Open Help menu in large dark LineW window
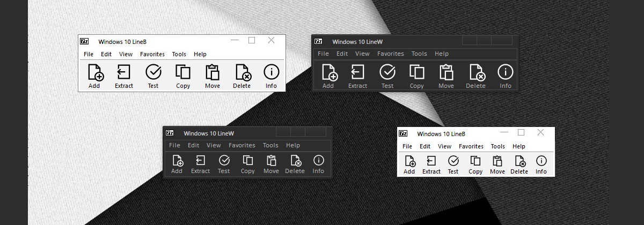 coord(442,54)
